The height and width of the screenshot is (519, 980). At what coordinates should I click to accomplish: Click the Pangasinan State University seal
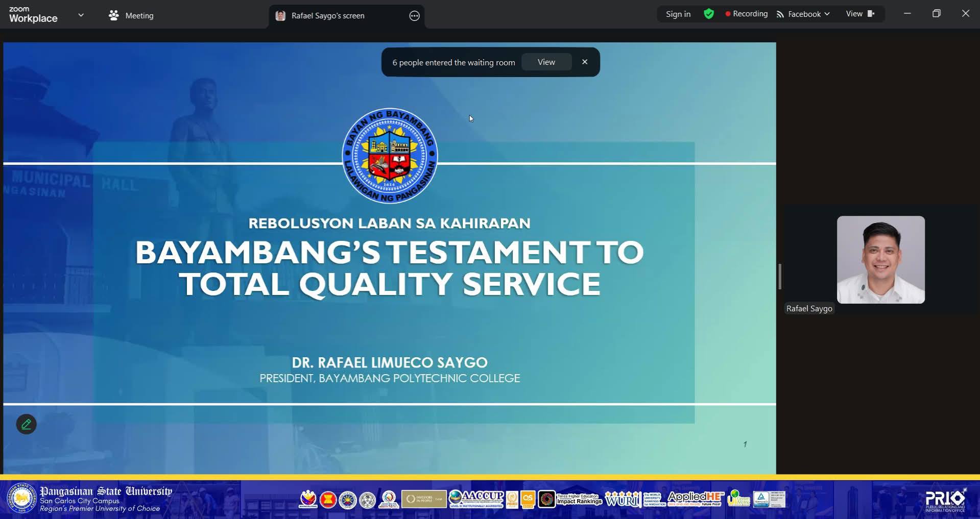21,499
